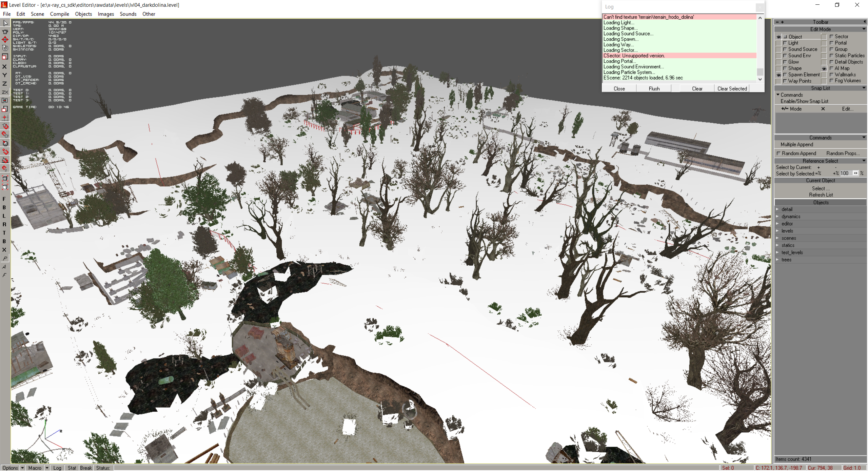The image size is (868, 471).
Task: Open the Images menu
Action: 106,14
